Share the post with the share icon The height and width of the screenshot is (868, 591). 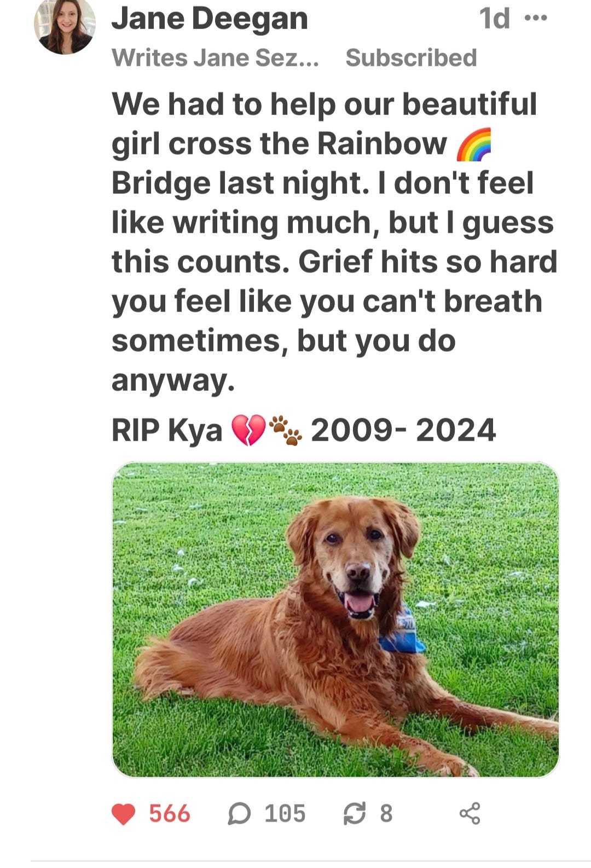pyautogui.click(x=470, y=814)
